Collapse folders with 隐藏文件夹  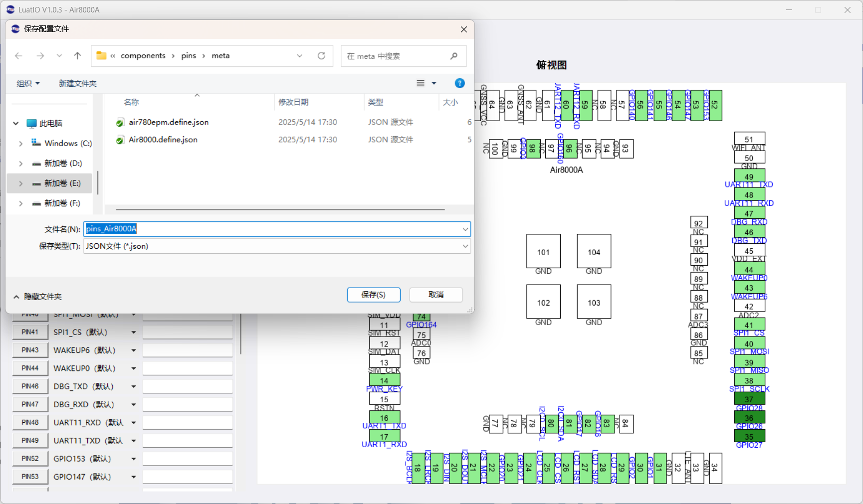coord(37,297)
